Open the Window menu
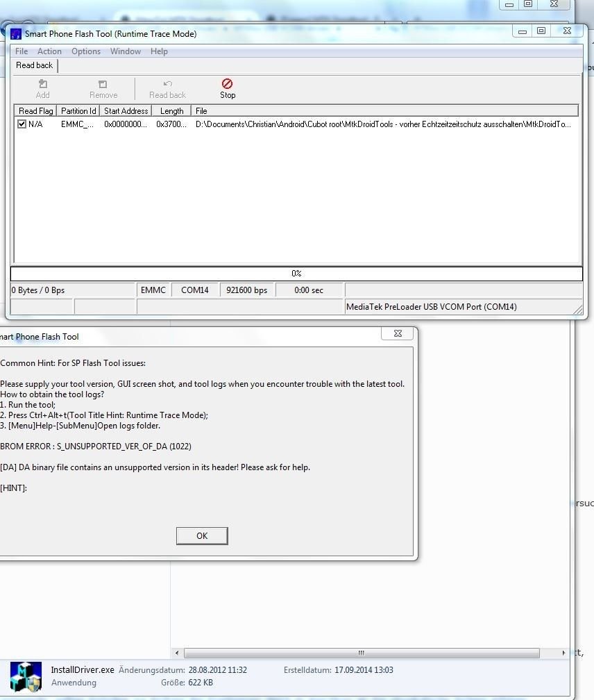The height and width of the screenshot is (700, 594). [126, 51]
